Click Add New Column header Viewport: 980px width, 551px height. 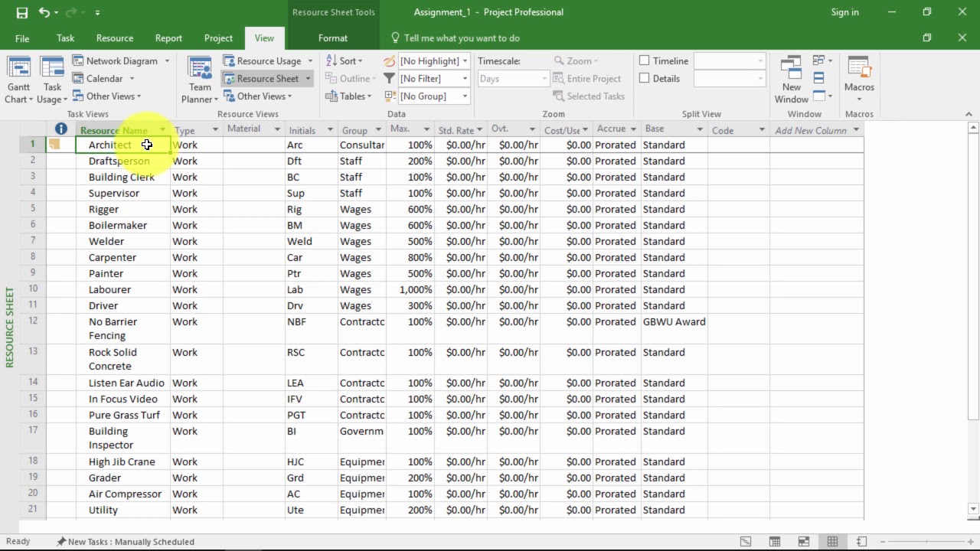(x=816, y=129)
